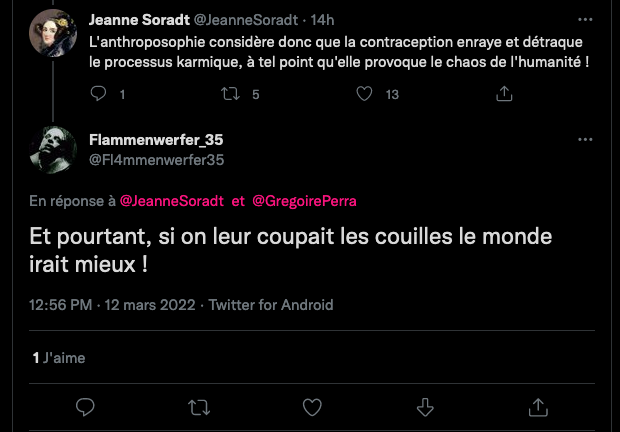
Task: Open more options for Jeanne Soradt's tweet
Action: pyautogui.click(x=584, y=19)
